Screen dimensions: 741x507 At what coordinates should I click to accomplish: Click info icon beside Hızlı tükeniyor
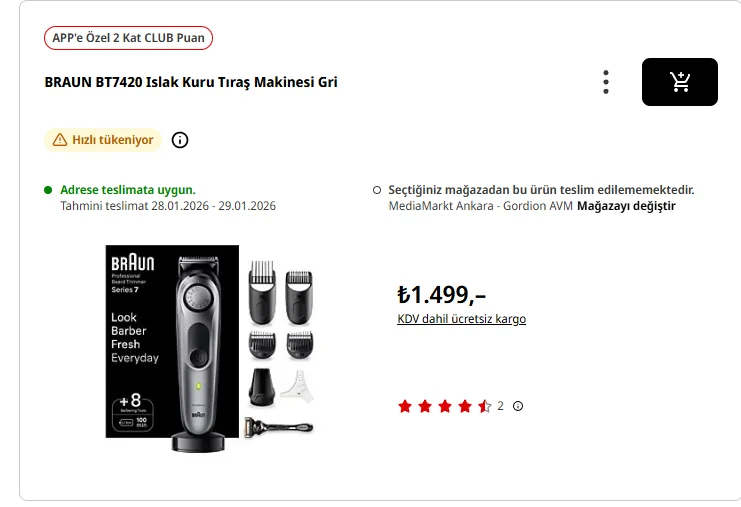(180, 140)
